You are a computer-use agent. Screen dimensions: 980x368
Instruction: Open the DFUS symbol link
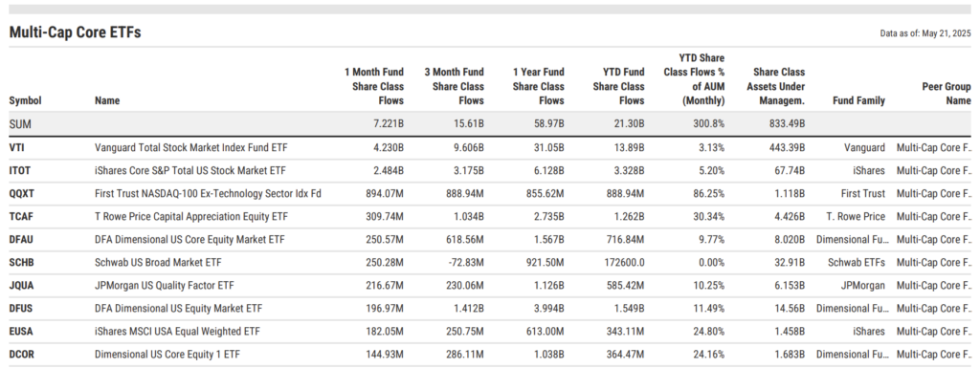21,308
